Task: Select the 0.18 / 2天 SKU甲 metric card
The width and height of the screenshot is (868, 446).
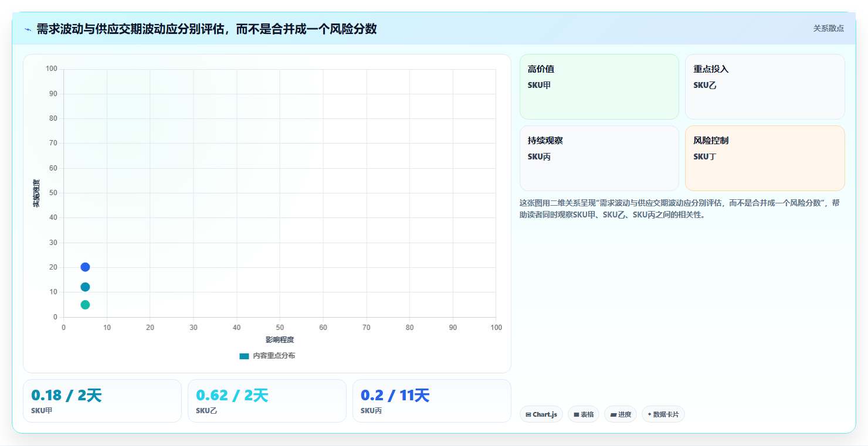Action: point(102,401)
